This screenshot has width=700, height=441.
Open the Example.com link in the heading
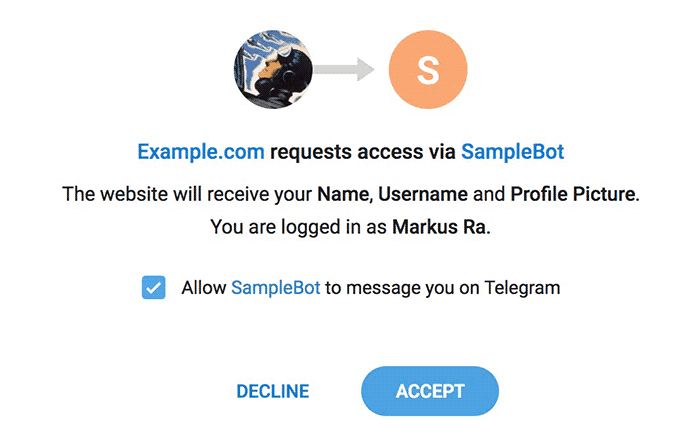pyautogui.click(x=201, y=152)
